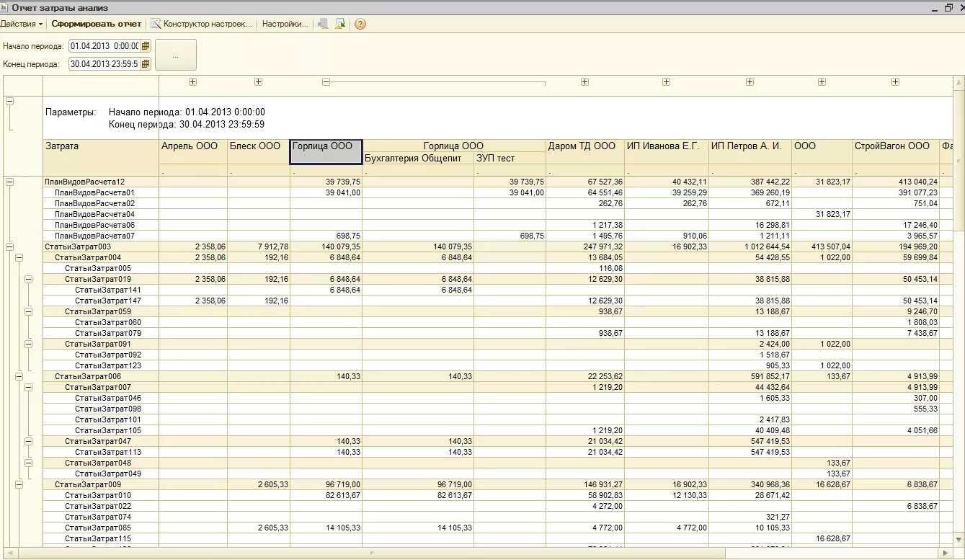This screenshot has width=965, height=560.
Task: Click cell value 146 931,27
Action: [602, 484]
